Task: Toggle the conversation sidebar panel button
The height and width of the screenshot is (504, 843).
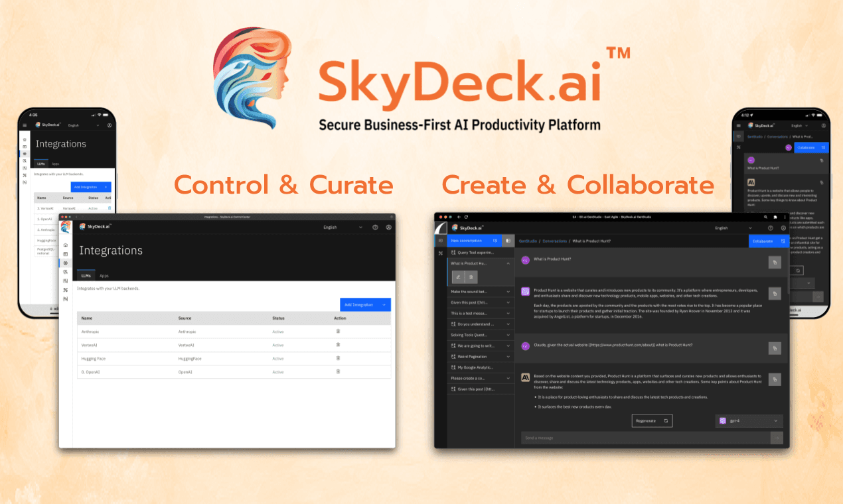Action: [x=508, y=241]
